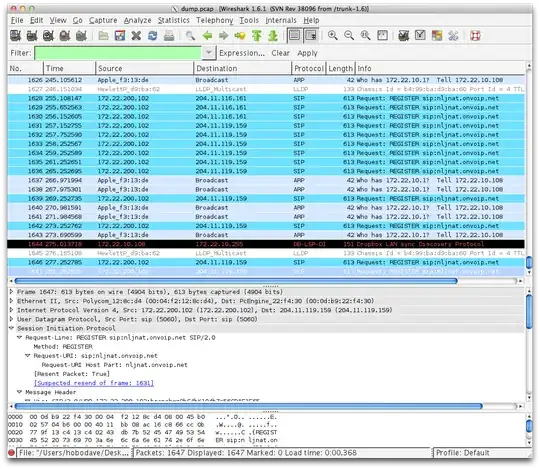Select packet 1626 ARP broadcast row
The width and height of the screenshot is (540, 469).
266,80
